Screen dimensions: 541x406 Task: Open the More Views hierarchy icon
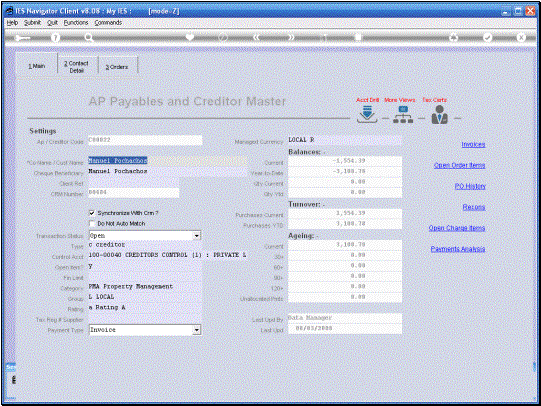pyautogui.click(x=403, y=115)
